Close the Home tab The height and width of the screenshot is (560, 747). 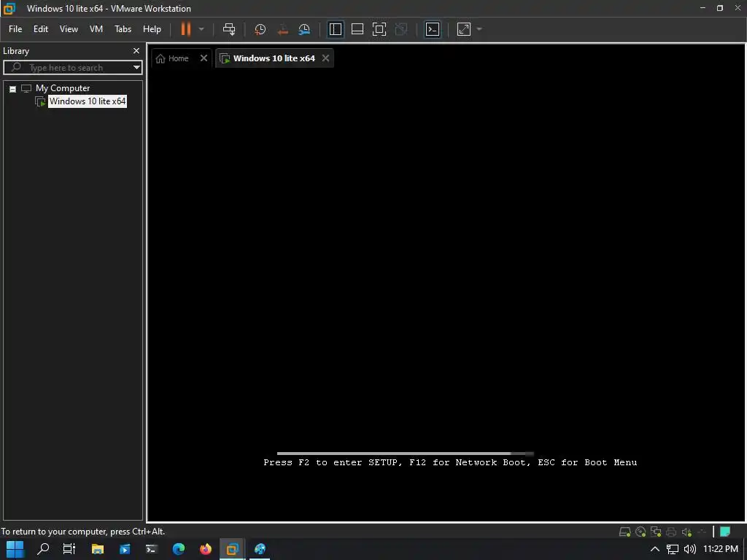tap(204, 58)
